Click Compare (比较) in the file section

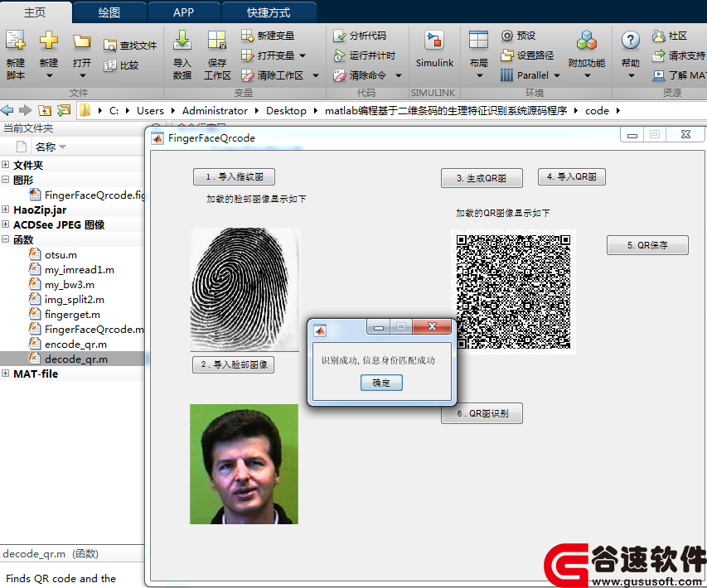point(121,65)
